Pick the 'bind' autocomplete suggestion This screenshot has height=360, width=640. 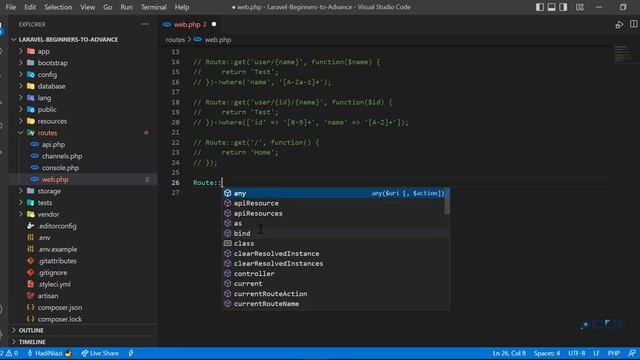click(336, 233)
